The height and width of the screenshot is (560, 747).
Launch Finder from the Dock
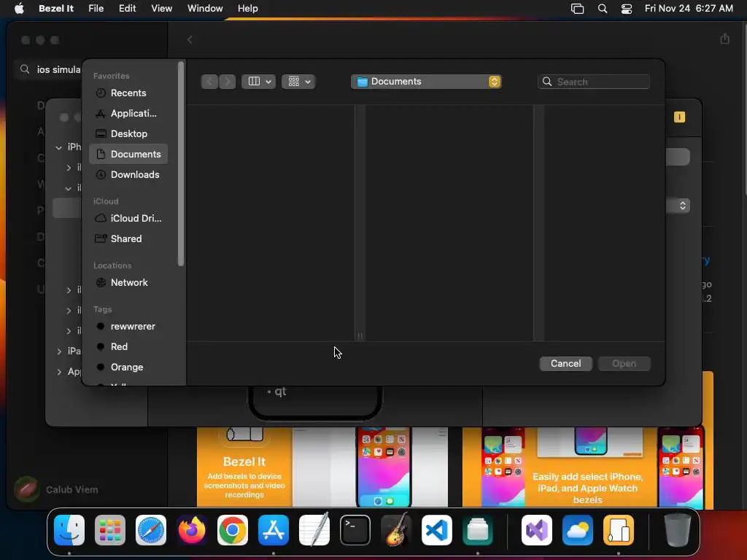click(x=69, y=530)
